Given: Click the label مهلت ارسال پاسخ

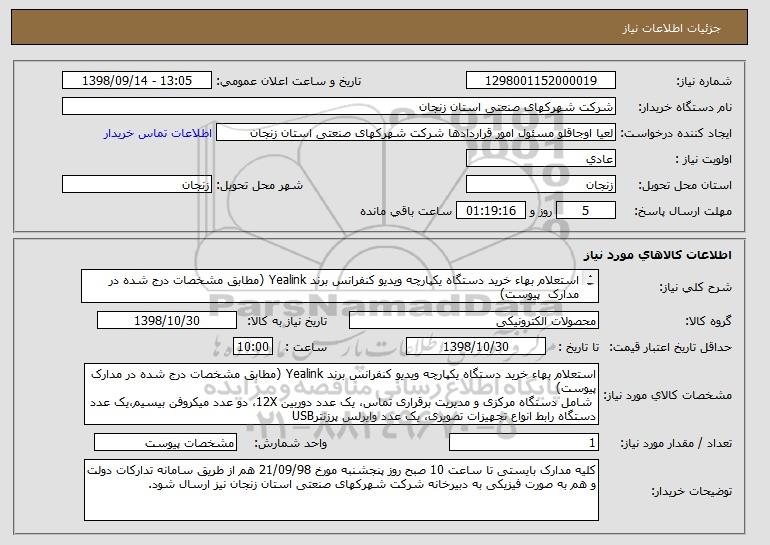Looking at the screenshot, I should (683, 212).
